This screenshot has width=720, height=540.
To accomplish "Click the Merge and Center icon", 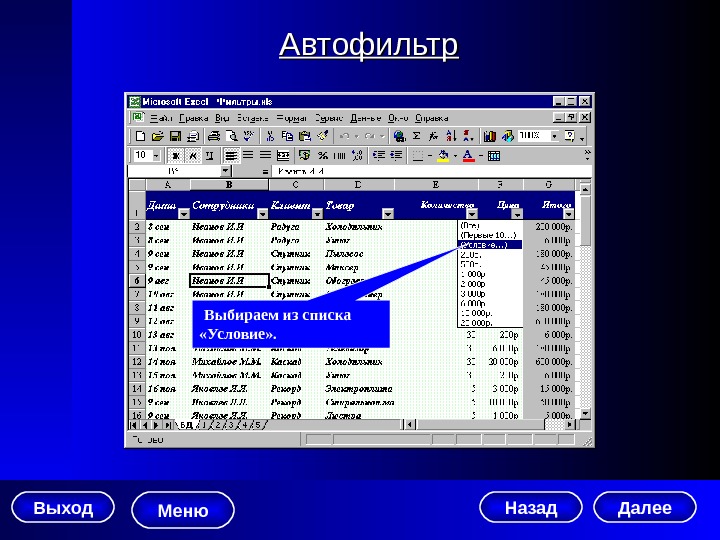I will [x=283, y=156].
